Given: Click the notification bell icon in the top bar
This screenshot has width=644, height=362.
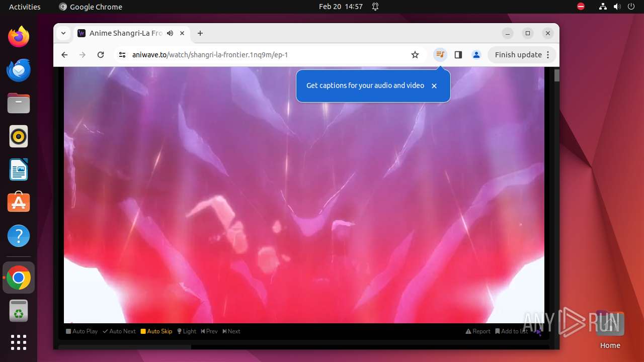Looking at the screenshot, I should [375, 7].
